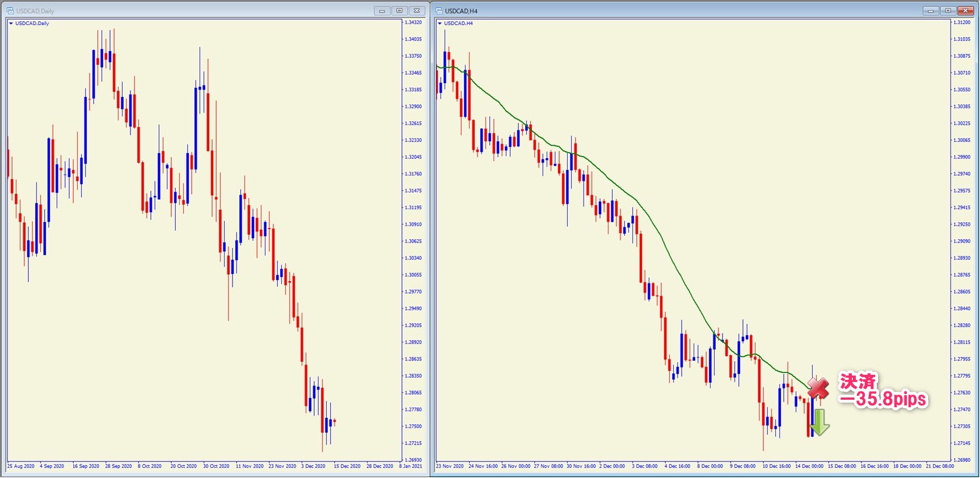Image resolution: width=980 pixels, height=478 pixels.
Task: Open the triangle menu beside USDCAD,H4 chart label
Action: pyautogui.click(x=440, y=24)
